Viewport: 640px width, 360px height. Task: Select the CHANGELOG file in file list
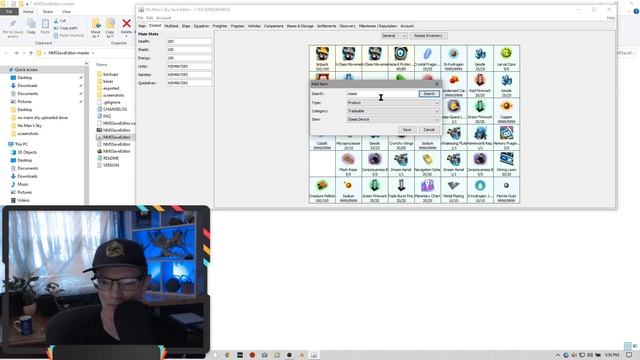pyautogui.click(x=115, y=109)
